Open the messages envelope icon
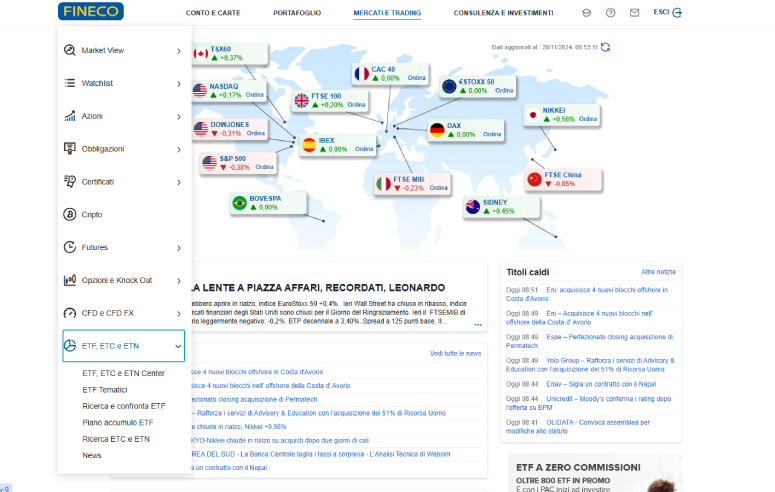 tap(635, 13)
